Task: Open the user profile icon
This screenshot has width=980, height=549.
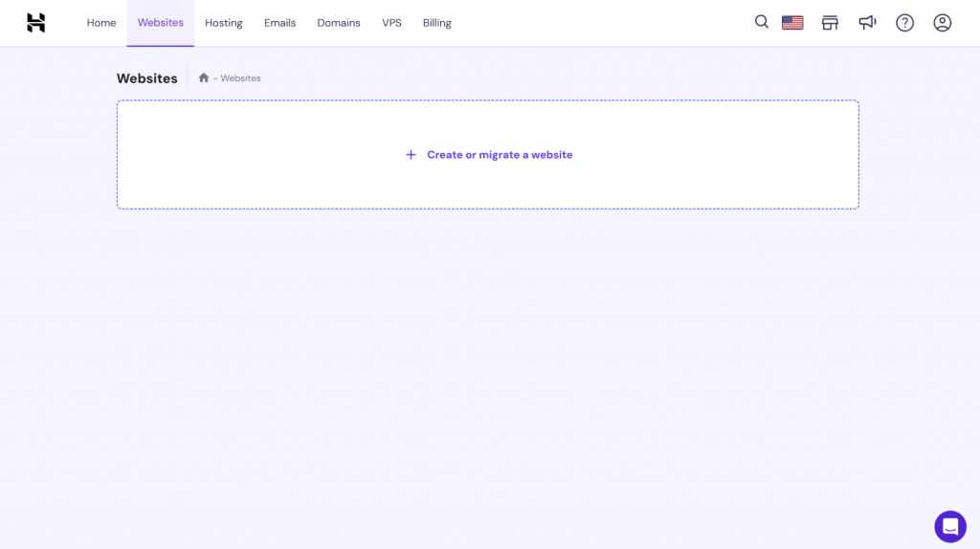Action: (943, 23)
